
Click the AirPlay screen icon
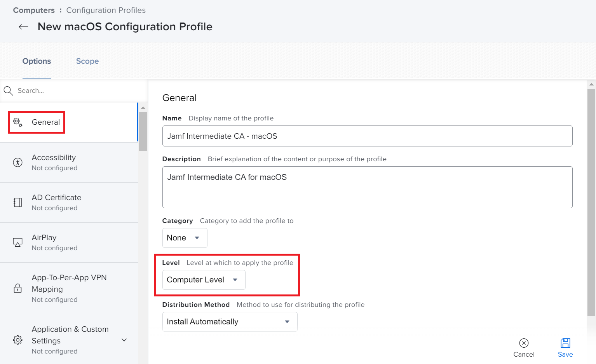[17, 242]
